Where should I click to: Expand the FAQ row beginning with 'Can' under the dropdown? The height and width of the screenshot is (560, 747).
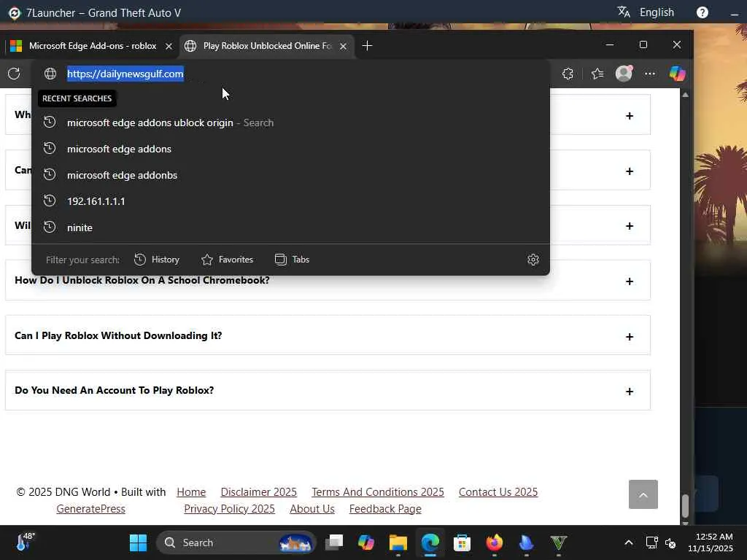coord(630,171)
